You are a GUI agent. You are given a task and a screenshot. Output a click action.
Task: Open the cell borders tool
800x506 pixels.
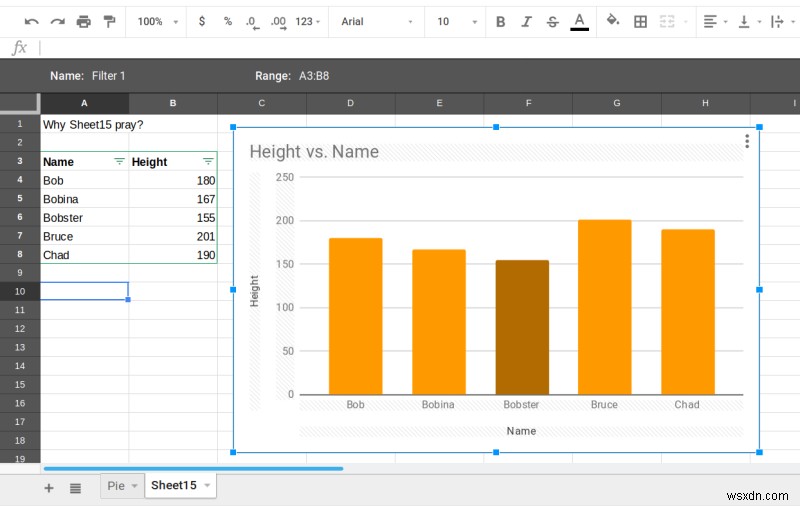pyautogui.click(x=640, y=21)
